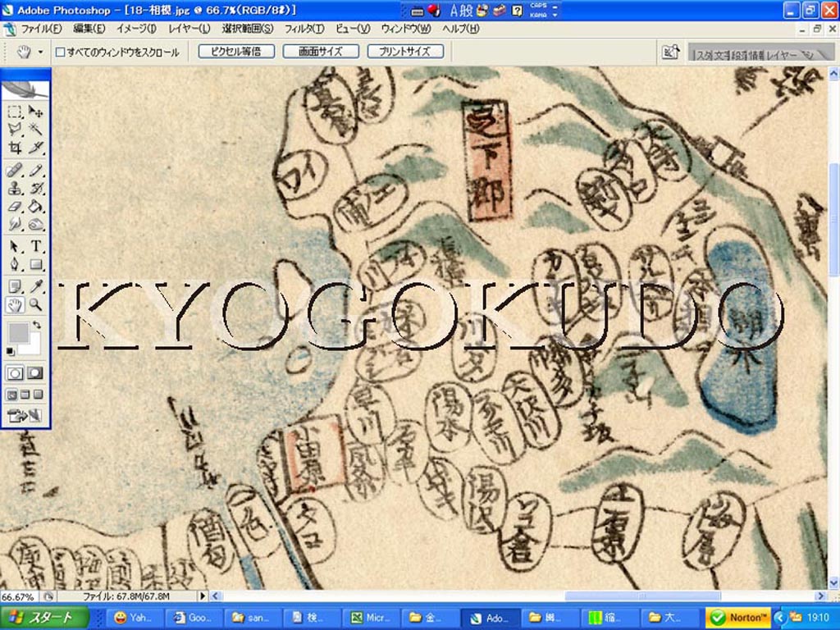This screenshot has height=630, width=840.
Task: Choose the Zoom magnifier tool
Action: pyautogui.click(x=35, y=305)
